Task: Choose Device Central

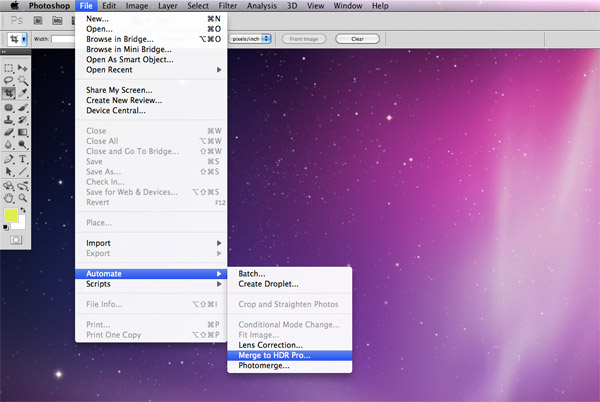Action: point(151,111)
